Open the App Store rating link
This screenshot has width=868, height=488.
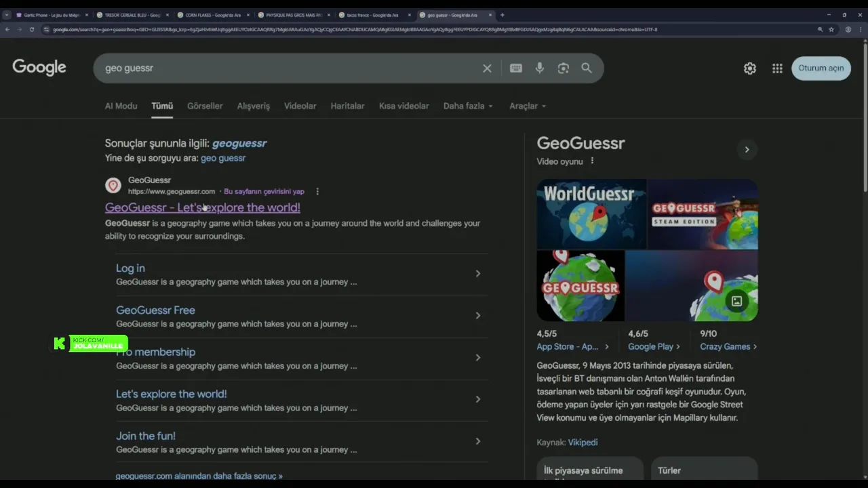(572, 346)
